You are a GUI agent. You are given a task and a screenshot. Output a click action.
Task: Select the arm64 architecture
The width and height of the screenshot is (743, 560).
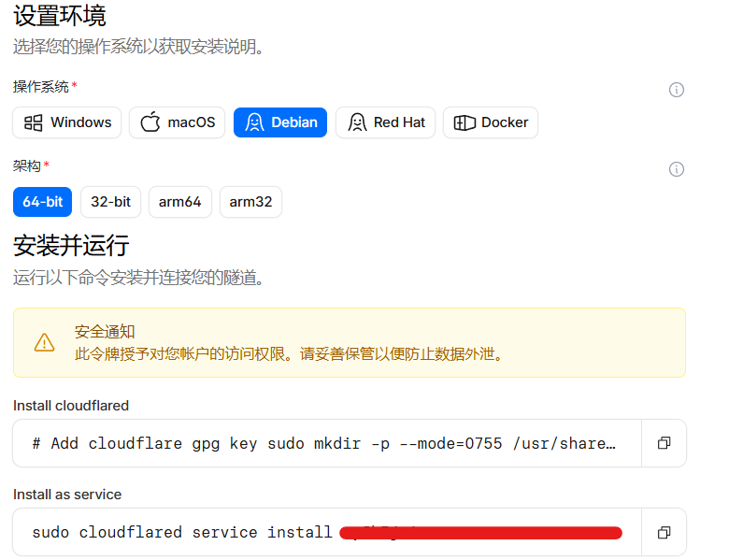tap(180, 202)
